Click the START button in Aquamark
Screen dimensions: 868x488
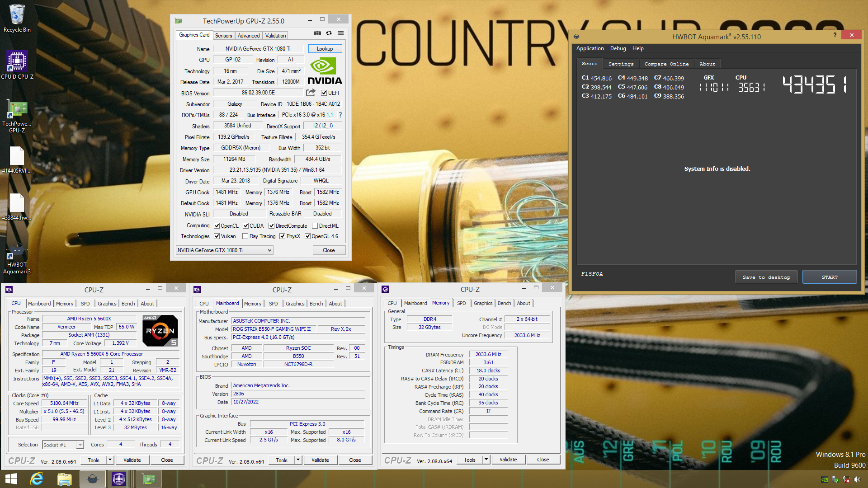click(830, 277)
